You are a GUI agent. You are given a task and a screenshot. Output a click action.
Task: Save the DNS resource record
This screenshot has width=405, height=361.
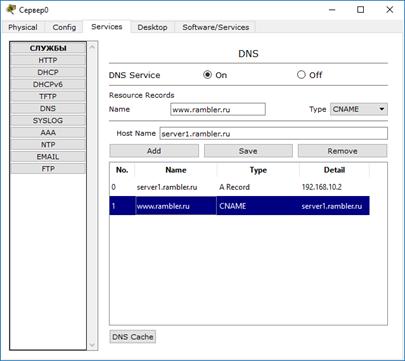pos(248,151)
